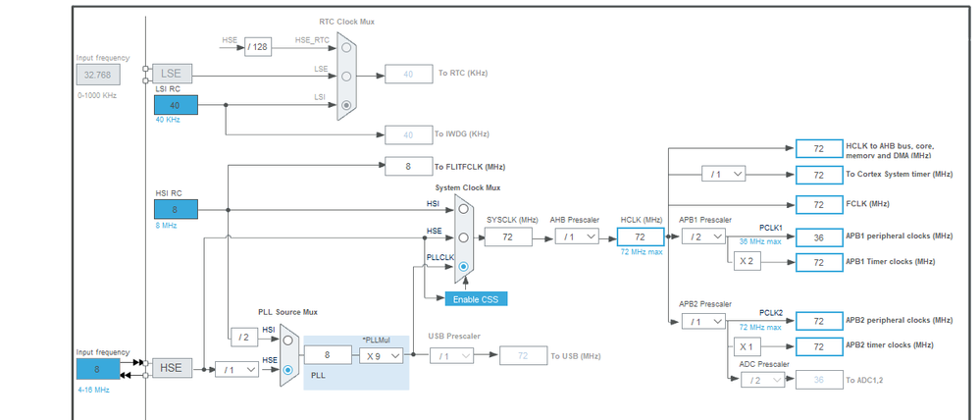
Task: Open the ADC Prescaler dropdown
Action: coord(762,380)
